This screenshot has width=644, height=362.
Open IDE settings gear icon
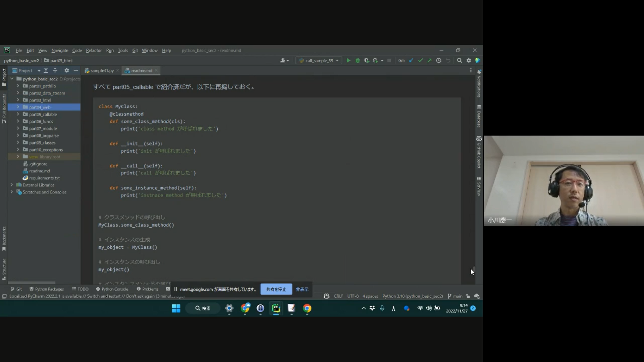point(469,61)
